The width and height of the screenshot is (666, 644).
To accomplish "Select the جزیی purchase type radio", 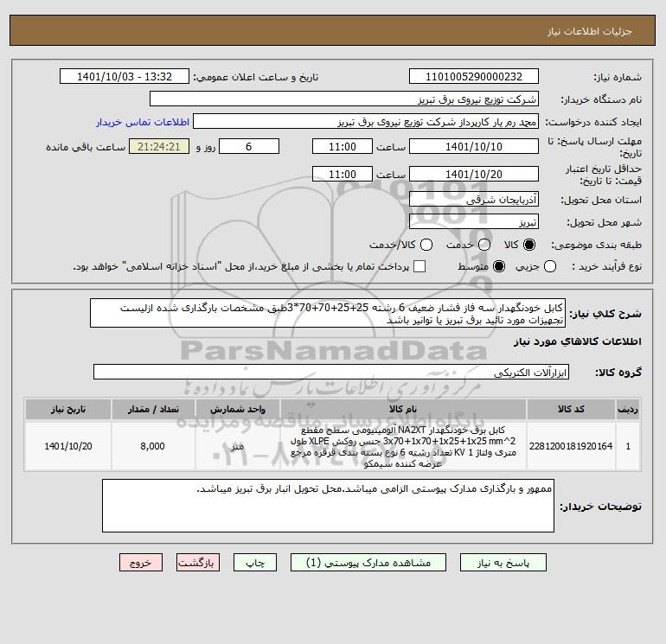I will [550, 266].
